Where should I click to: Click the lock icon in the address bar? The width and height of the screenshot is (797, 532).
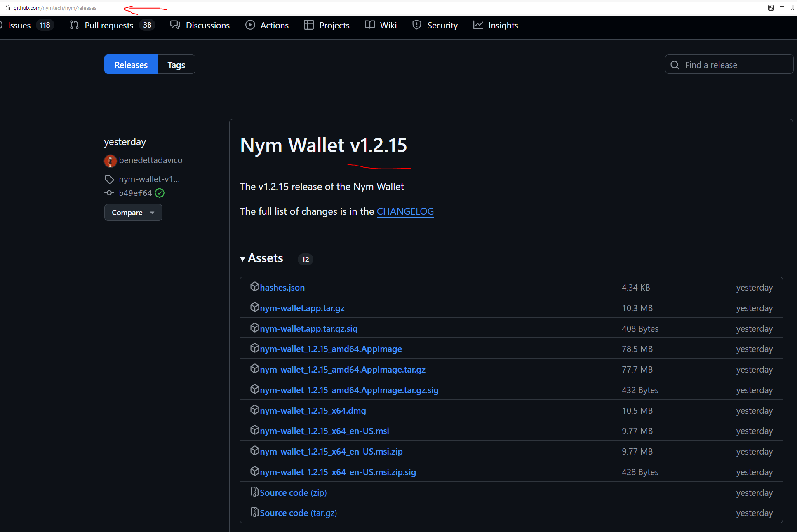click(7, 8)
